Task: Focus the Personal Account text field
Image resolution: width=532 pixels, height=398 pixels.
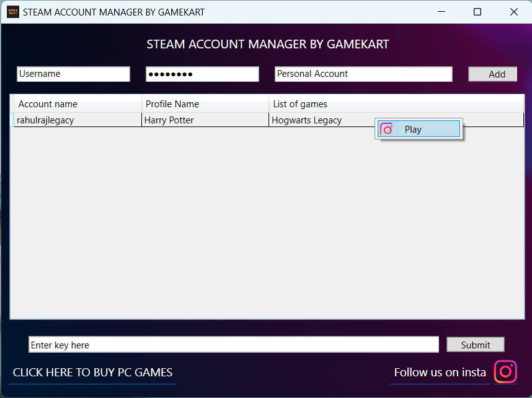Action: click(x=363, y=74)
